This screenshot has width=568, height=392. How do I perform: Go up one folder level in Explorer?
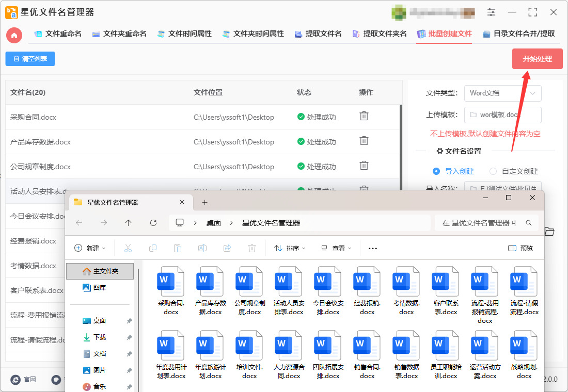(x=128, y=223)
